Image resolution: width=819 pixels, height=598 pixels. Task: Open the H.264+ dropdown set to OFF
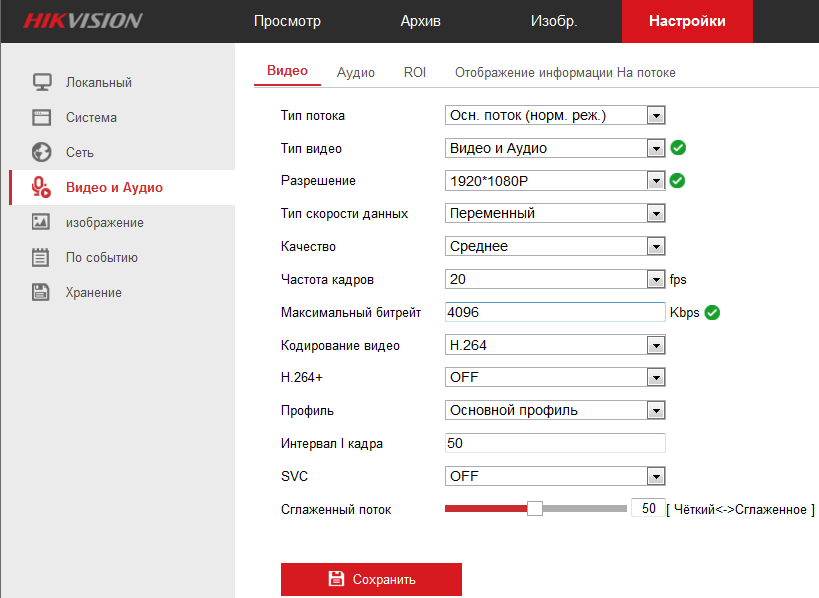(x=555, y=377)
